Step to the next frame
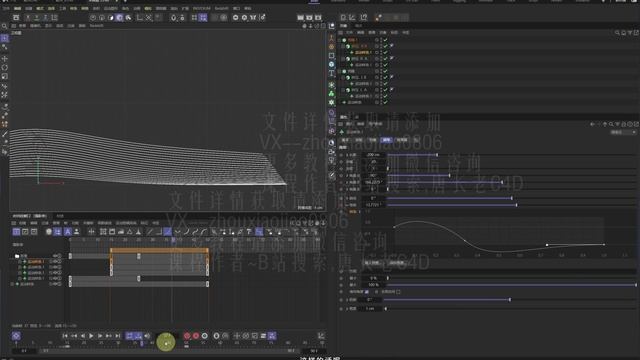This screenshot has width=640, height=360. click(100, 336)
